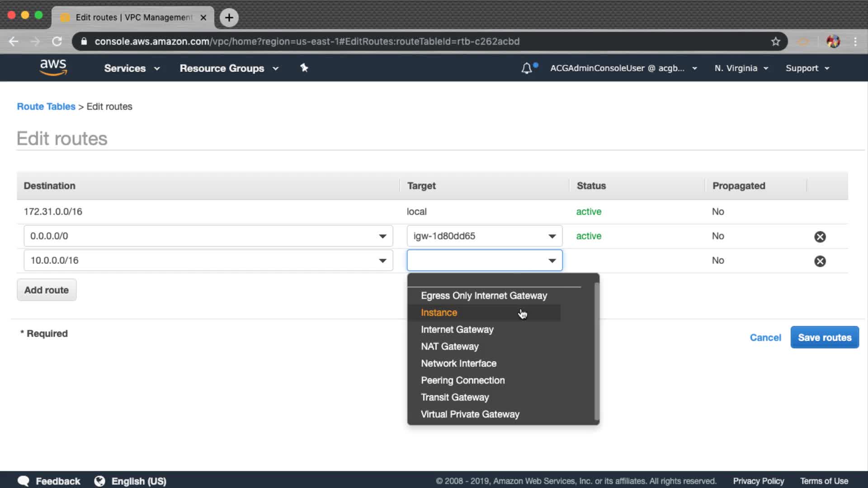Select Instance from target list
Viewport: 868px width, 488px height.
(439, 313)
